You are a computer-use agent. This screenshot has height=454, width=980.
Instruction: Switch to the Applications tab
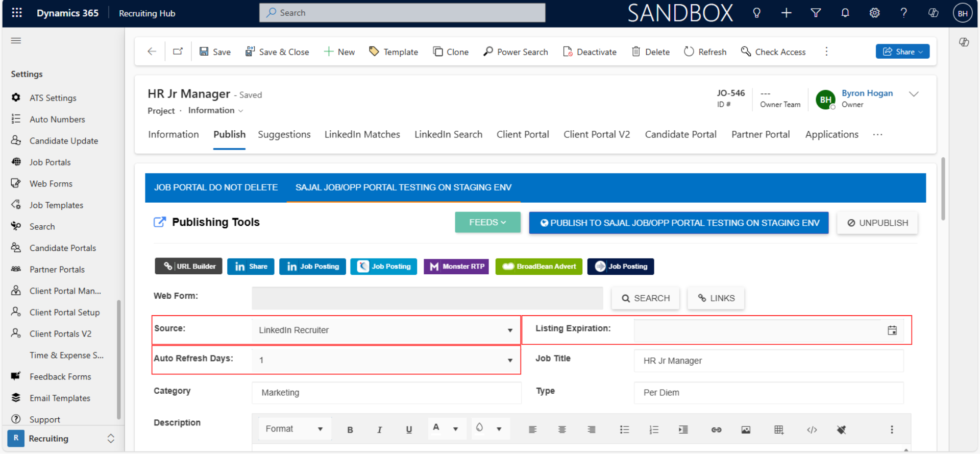tap(832, 134)
